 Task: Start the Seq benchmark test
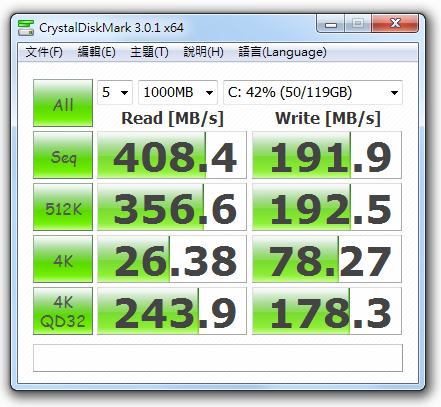pos(63,155)
